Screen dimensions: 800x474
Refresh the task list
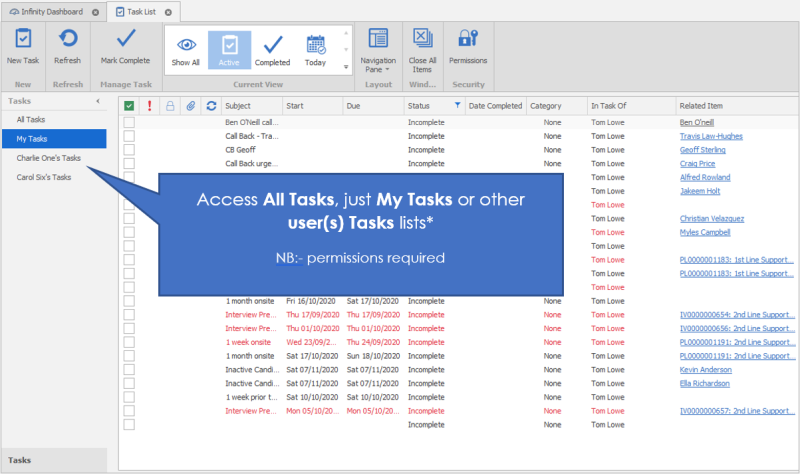coord(67,40)
